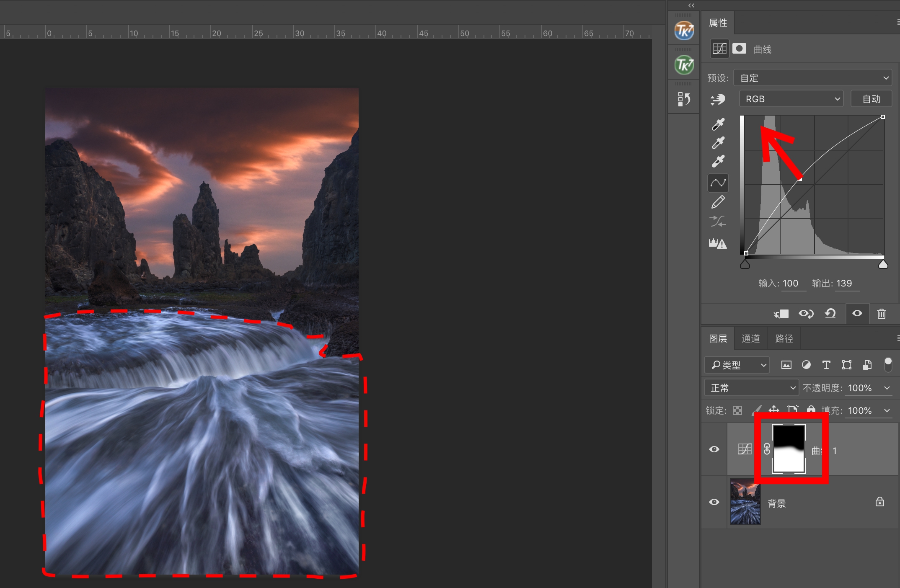Open the History panel icon
Image resolution: width=900 pixels, height=588 pixels.
684,99
